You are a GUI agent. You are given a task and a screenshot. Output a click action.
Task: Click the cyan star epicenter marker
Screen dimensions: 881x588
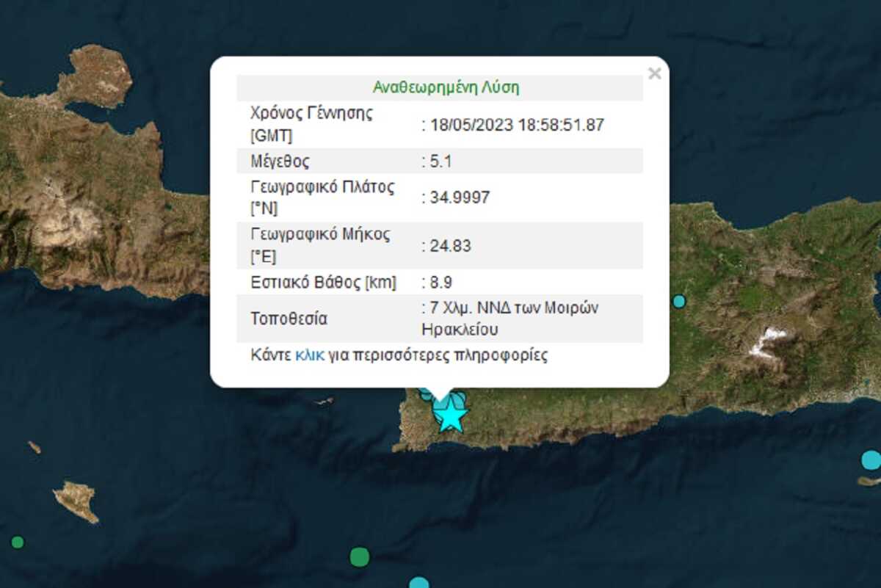point(450,417)
